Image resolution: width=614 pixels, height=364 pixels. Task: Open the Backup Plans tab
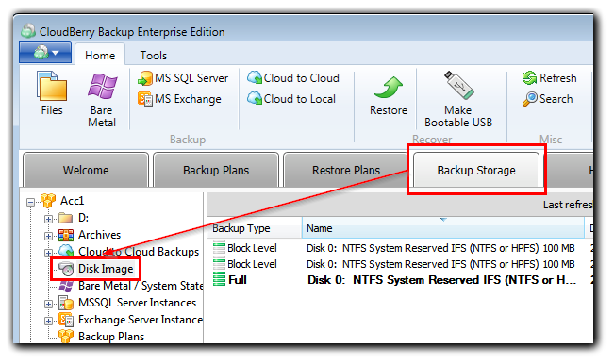click(216, 170)
